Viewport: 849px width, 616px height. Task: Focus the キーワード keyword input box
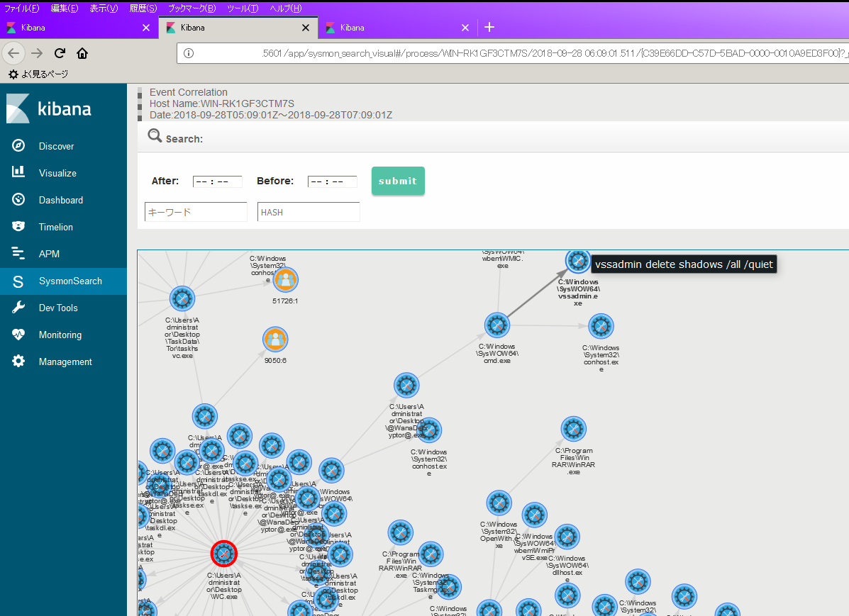click(196, 212)
